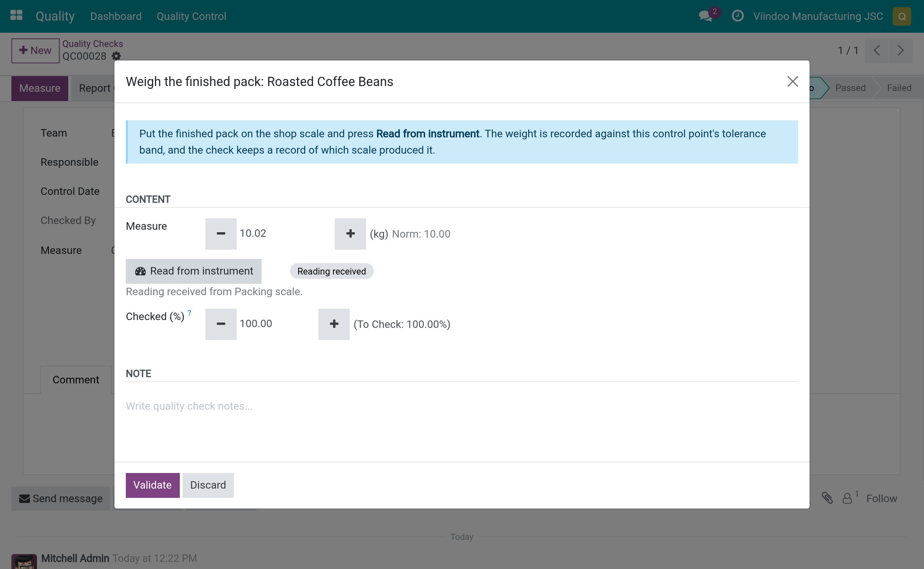Click the Measure input field showing 10.02
Image resolution: width=924 pixels, height=569 pixels.
(x=285, y=233)
